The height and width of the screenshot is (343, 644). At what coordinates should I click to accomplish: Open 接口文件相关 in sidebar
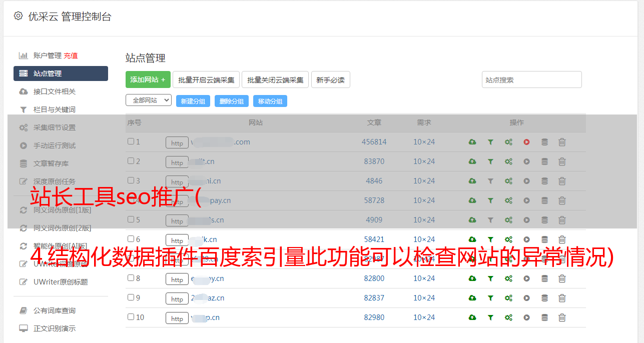(x=55, y=91)
